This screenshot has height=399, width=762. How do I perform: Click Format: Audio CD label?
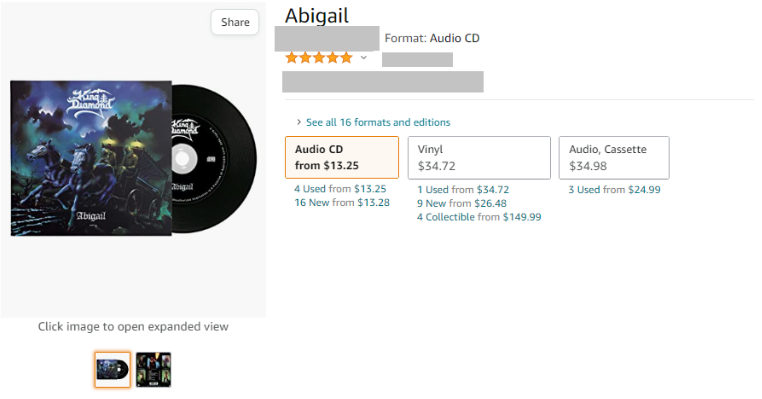point(432,38)
